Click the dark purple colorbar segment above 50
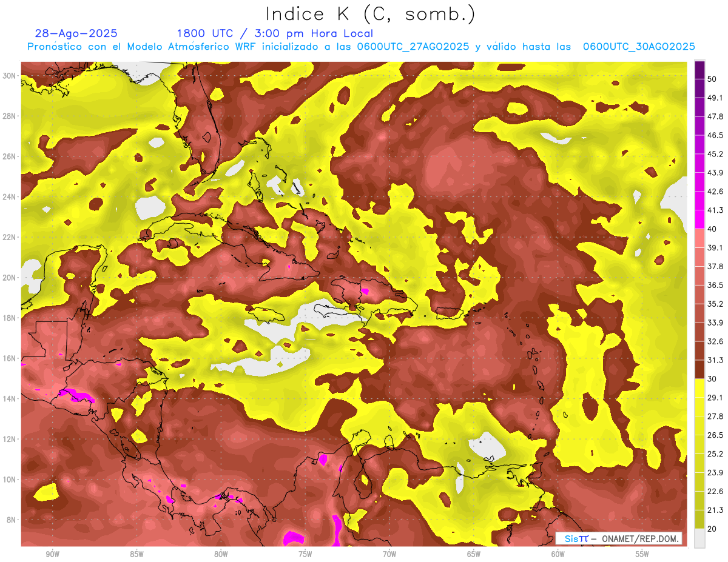The image size is (728, 562). coord(699,70)
